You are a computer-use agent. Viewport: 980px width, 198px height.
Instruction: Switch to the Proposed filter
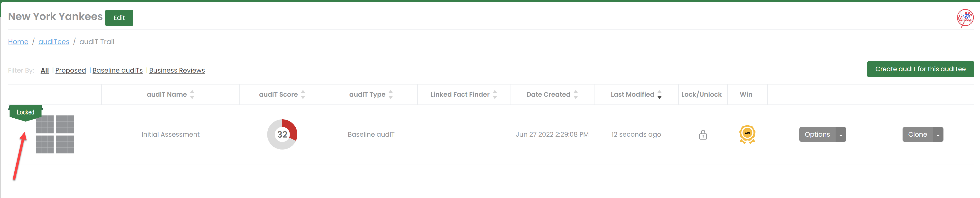[x=71, y=70]
